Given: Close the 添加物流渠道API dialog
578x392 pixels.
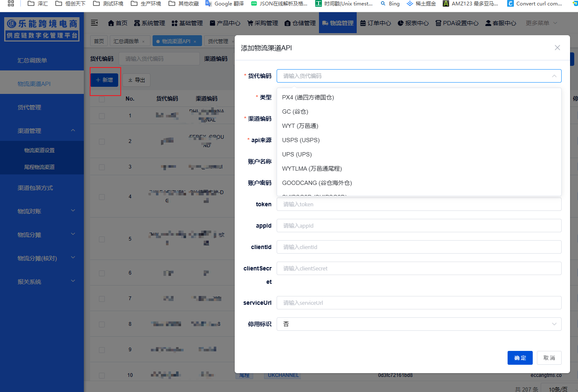Looking at the screenshot, I should click(557, 48).
